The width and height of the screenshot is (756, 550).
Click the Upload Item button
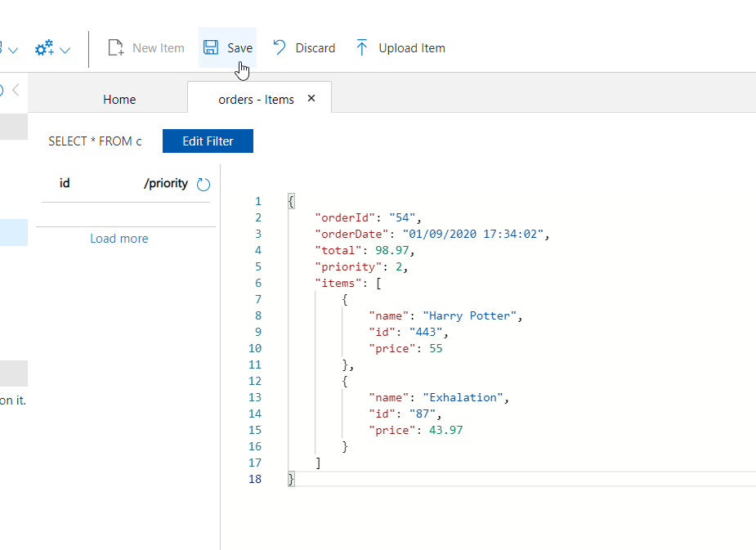[x=400, y=47]
